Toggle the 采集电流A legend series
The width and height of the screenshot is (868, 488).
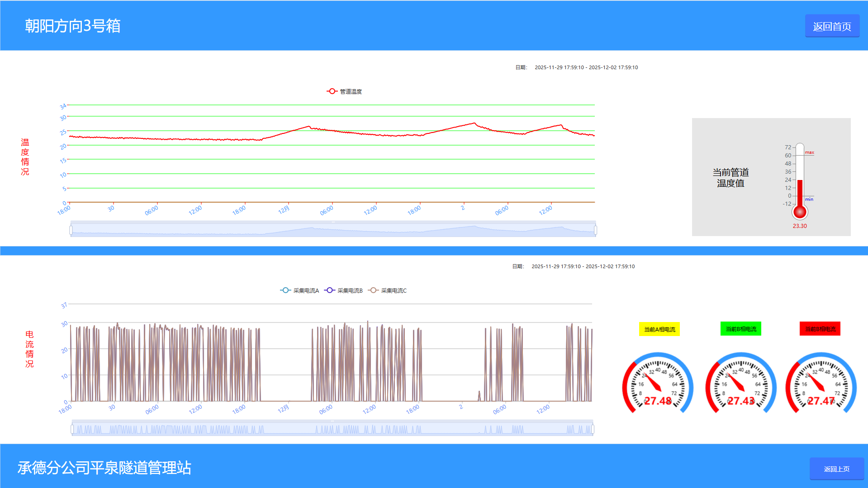[299, 290]
